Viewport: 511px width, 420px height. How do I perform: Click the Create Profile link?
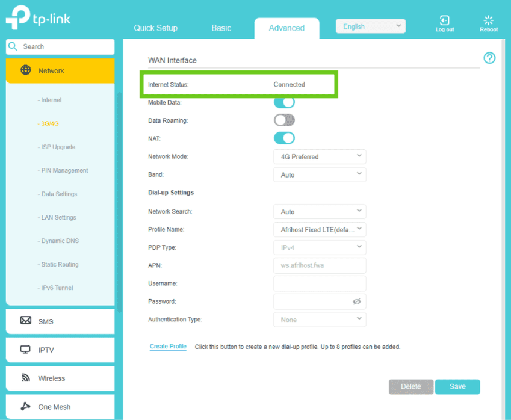coord(168,347)
